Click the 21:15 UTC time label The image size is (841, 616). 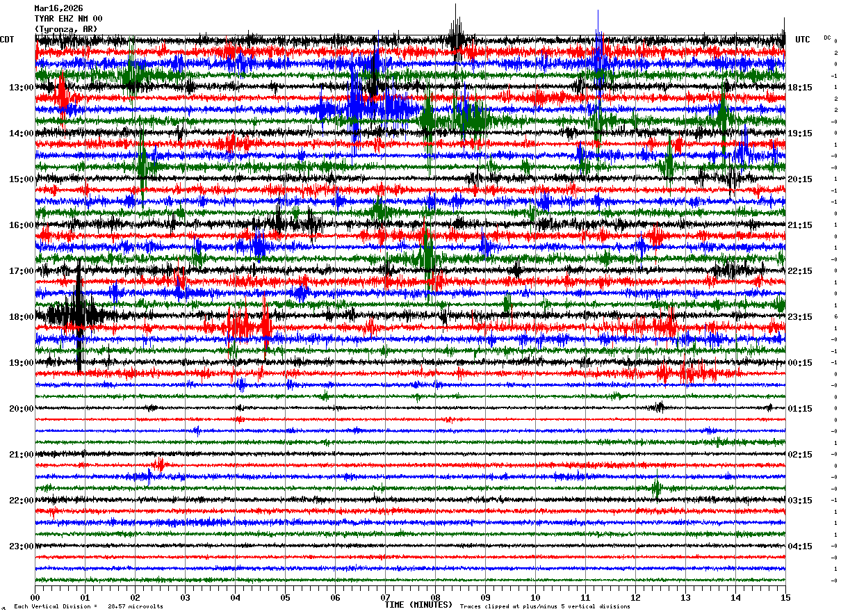pyautogui.click(x=800, y=225)
